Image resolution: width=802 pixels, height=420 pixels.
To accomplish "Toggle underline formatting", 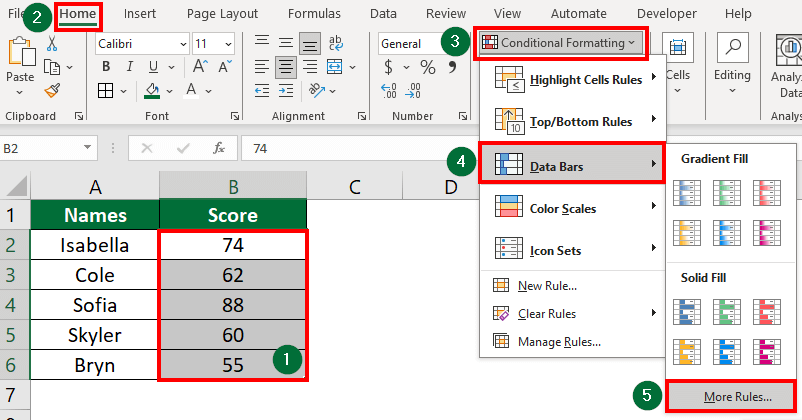I will pos(151,67).
